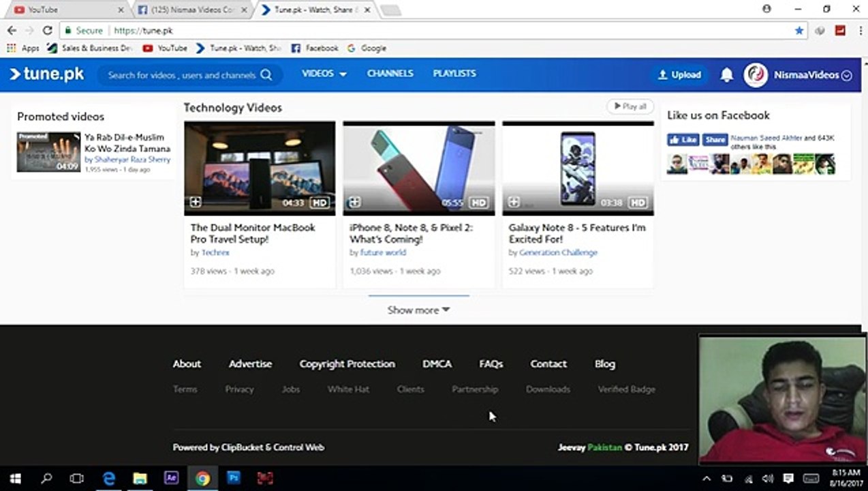The width and height of the screenshot is (868, 491).
Task: Click the Upload button
Action: pos(679,75)
